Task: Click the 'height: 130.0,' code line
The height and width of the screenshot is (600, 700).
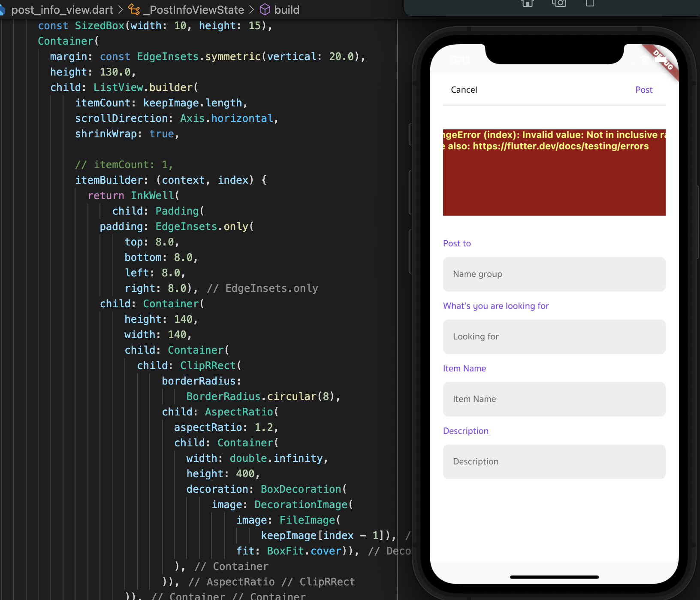Action: tap(93, 72)
